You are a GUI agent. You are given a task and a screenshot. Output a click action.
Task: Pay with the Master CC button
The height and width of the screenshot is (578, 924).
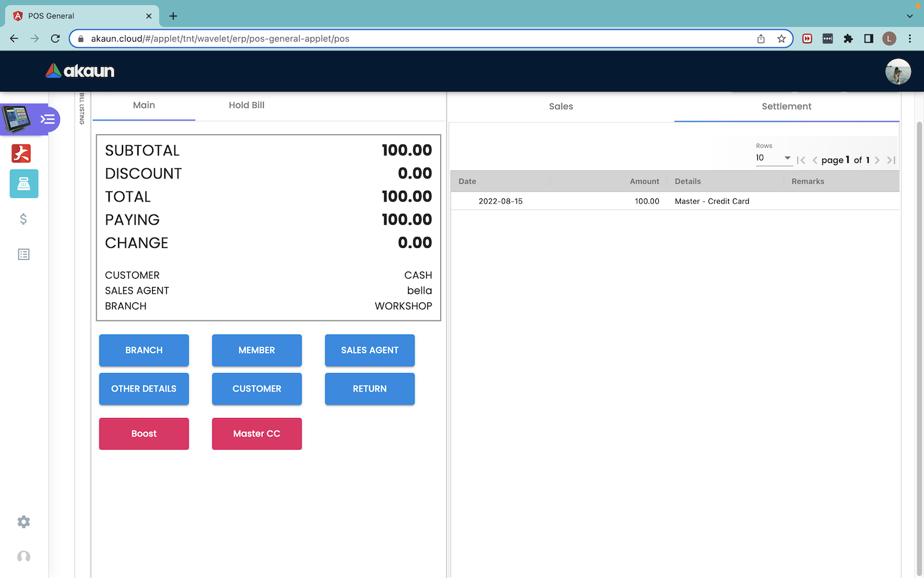(257, 433)
